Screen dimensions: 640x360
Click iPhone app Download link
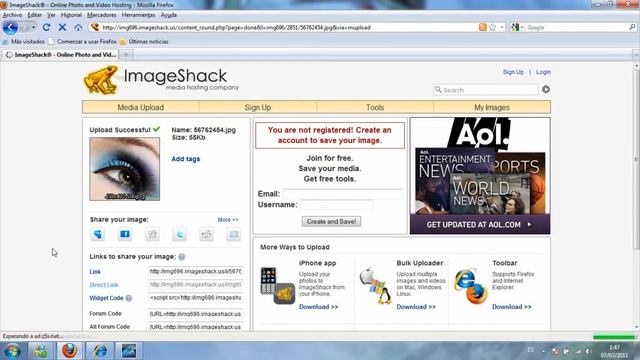click(x=318, y=307)
